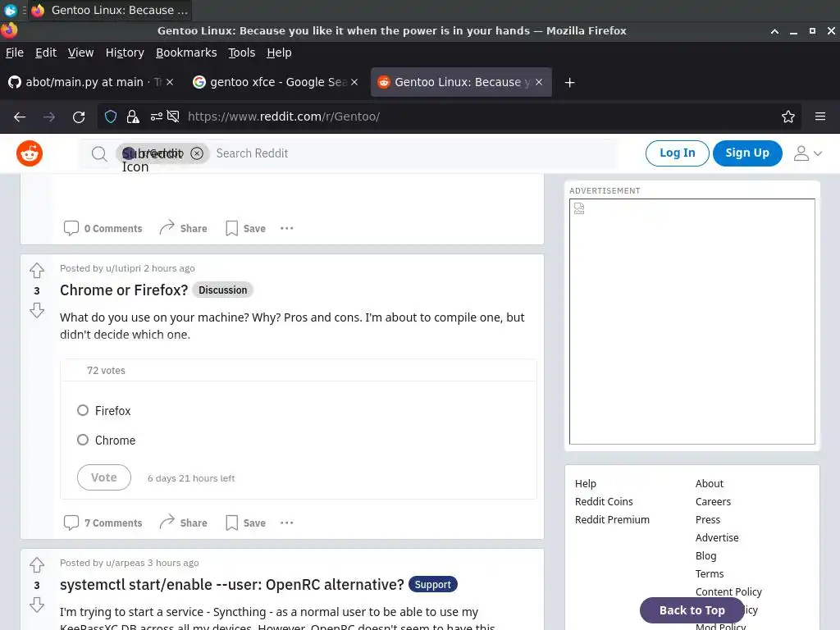Open Firefox tracking protection shield icon
This screenshot has width=840, height=630.
click(111, 116)
